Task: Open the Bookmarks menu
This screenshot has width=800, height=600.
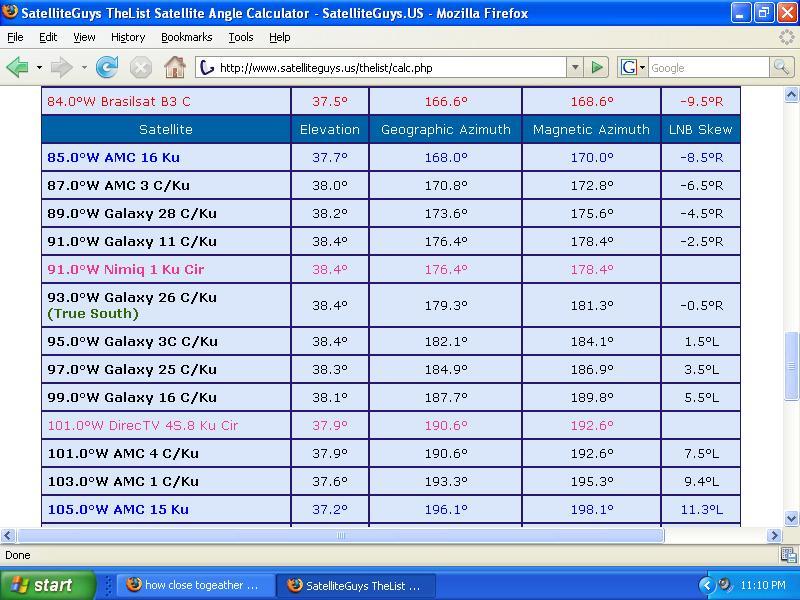Action: point(186,37)
